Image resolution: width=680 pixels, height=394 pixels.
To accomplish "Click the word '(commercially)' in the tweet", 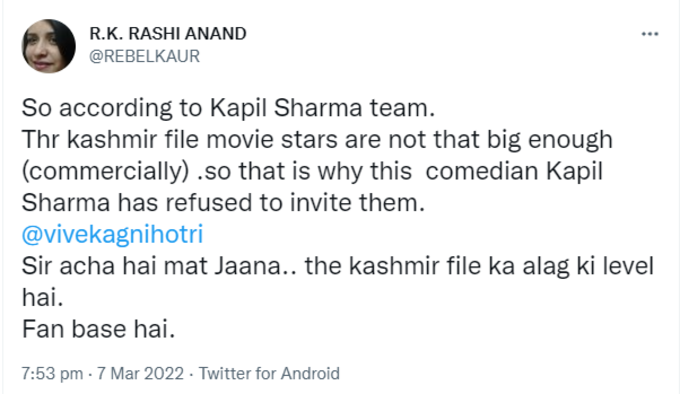I will tap(105, 172).
